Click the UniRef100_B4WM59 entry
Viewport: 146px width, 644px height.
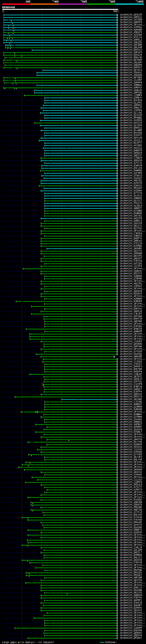point(131,170)
